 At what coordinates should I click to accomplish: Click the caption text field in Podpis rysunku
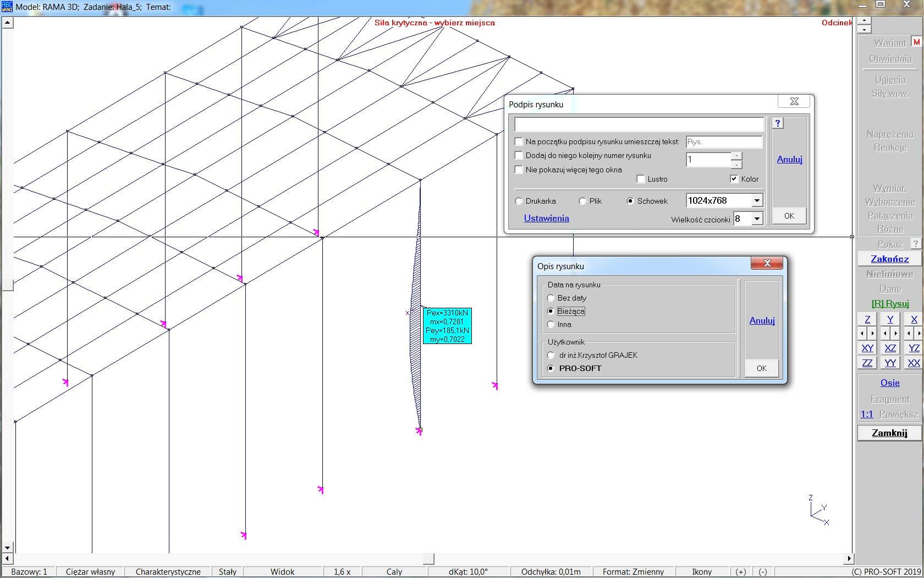tap(639, 124)
